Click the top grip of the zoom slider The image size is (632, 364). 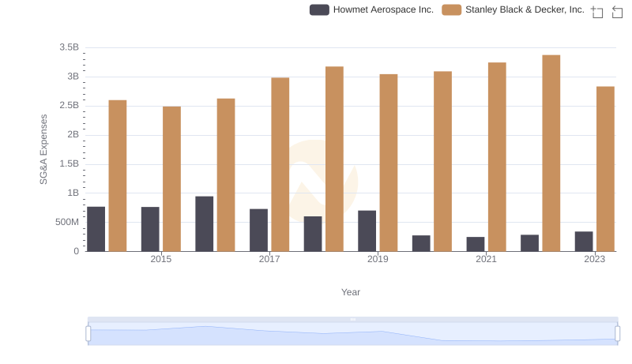352,319
